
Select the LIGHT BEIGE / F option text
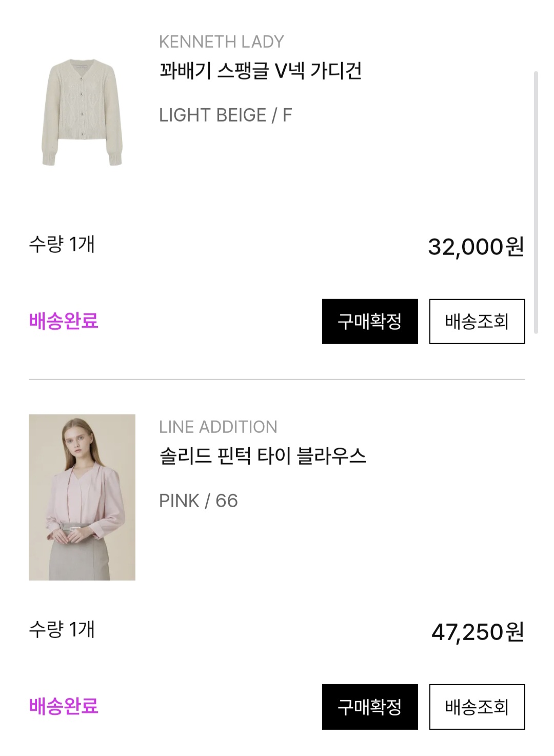[x=225, y=115]
